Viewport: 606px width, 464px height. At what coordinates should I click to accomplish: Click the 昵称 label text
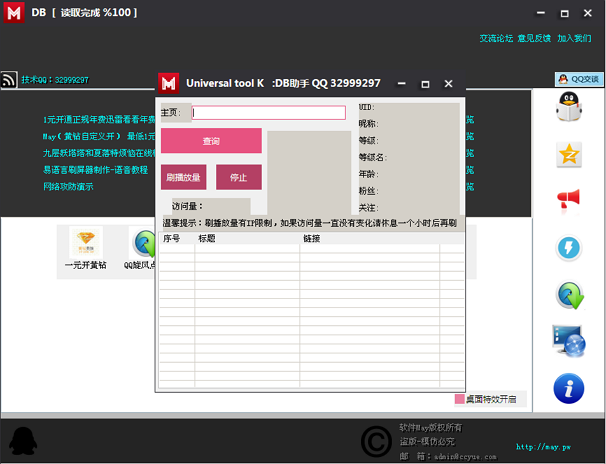(368, 124)
